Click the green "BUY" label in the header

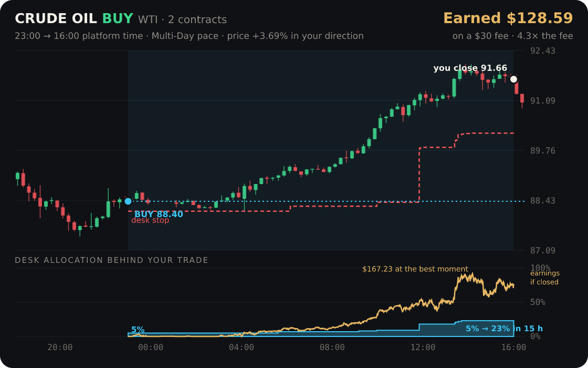pos(118,19)
